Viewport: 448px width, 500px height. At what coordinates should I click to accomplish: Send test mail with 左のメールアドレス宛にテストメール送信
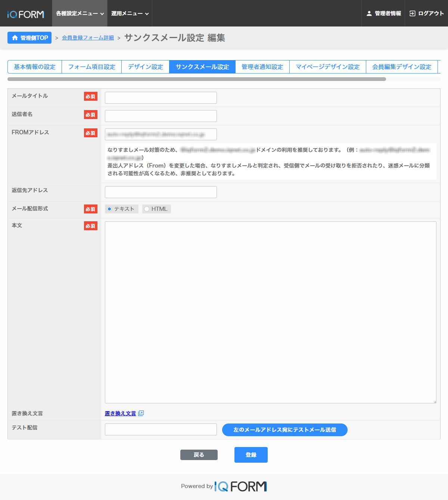[284, 430]
